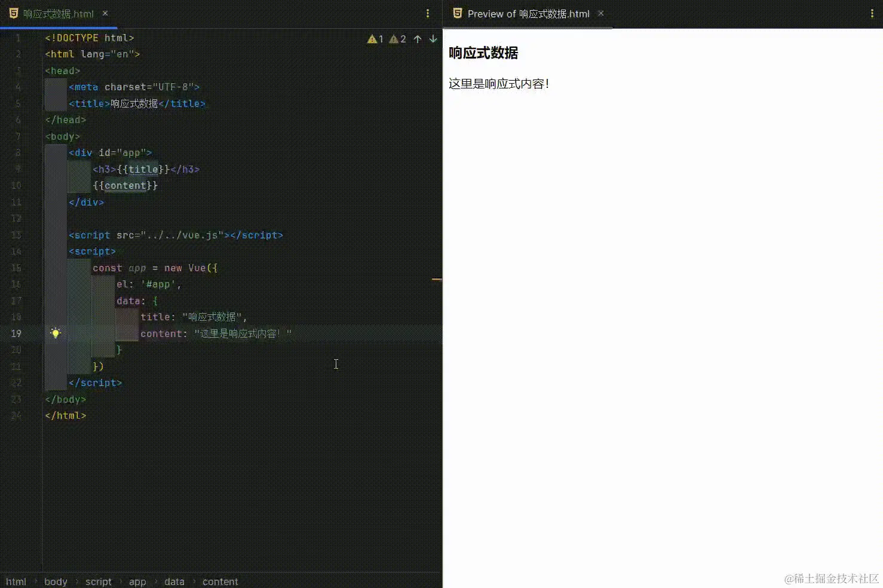The width and height of the screenshot is (883, 588).
Task: Jump to previous highlighted problem with up arrow
Action: pos(418,39)
